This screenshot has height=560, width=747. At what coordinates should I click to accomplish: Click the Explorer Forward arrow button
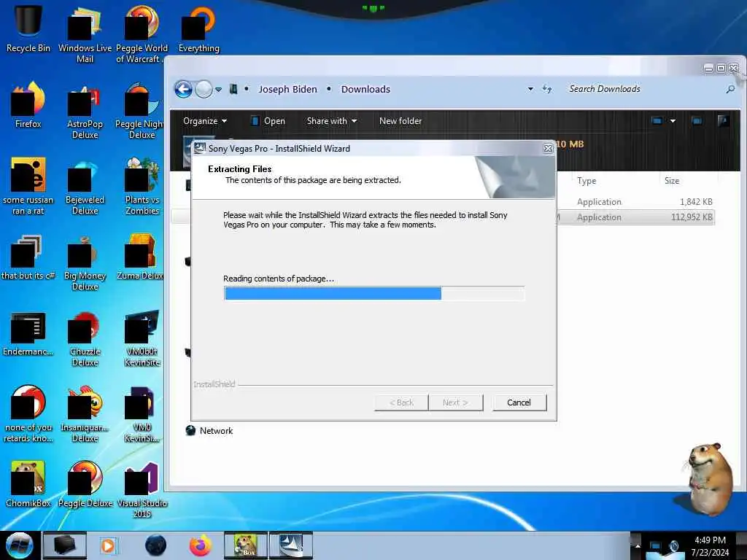204,89
